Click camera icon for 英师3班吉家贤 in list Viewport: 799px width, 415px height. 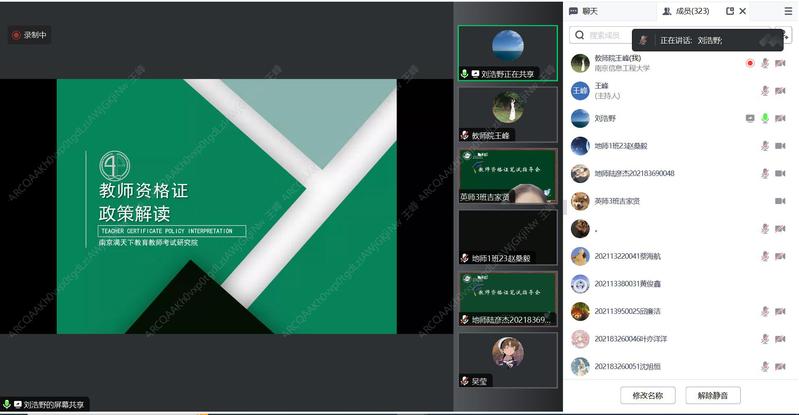click(x=780, y=201)
